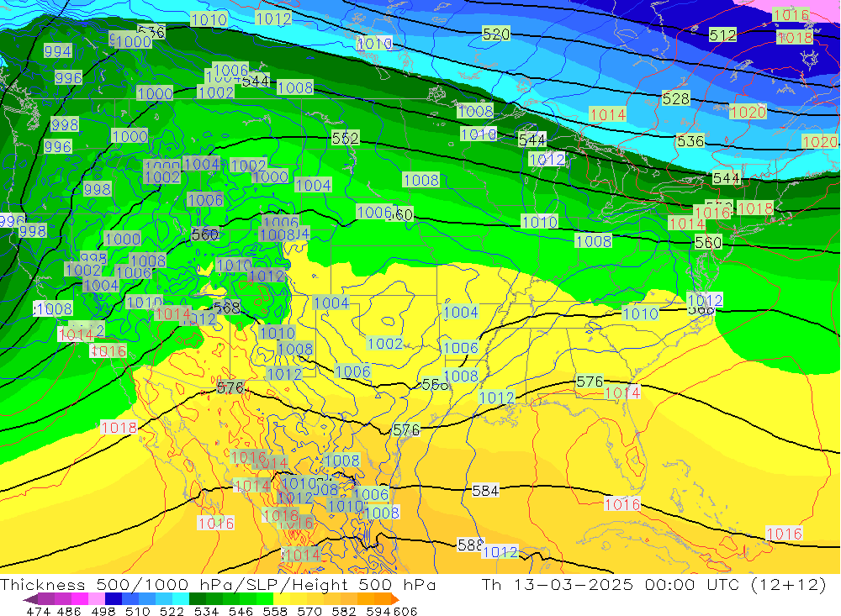The width and height of the screenshot is (841, 616).
Task: Click the 520 height contour label
Action: [496, 34]
